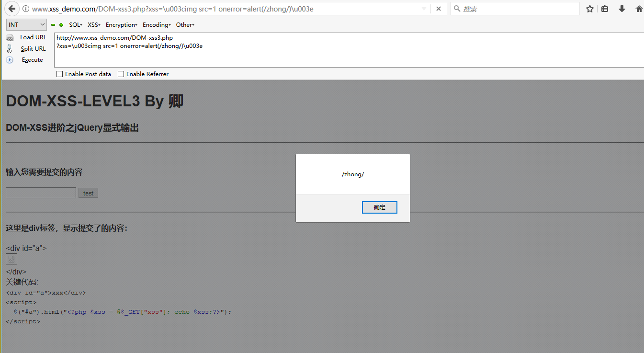
Task: Click the $("#a").html code line
Action: (x=123, y=312)
